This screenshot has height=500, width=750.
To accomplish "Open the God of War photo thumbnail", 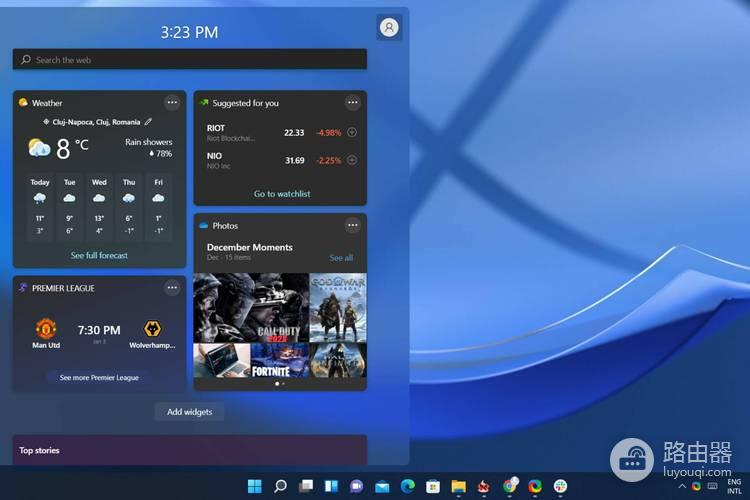I will click(x=337, y=308).
